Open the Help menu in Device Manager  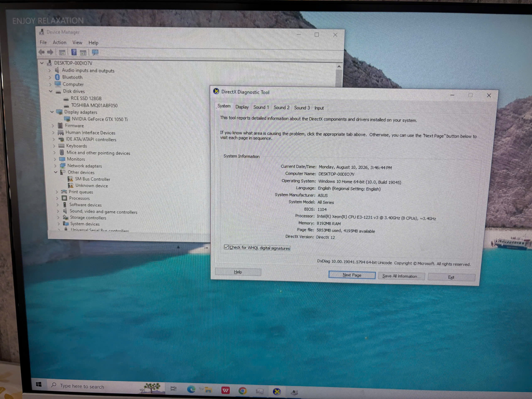pyautogui.click(x=93, y=43)
